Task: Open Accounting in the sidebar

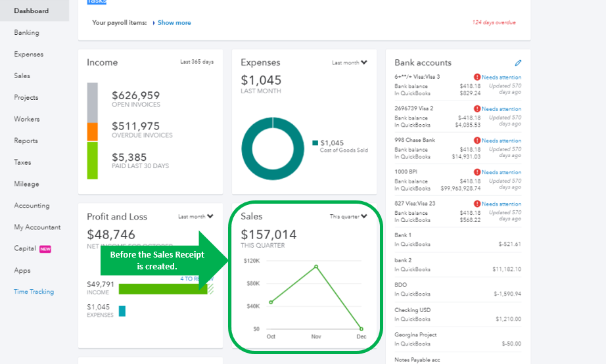Action: (32, 206)
